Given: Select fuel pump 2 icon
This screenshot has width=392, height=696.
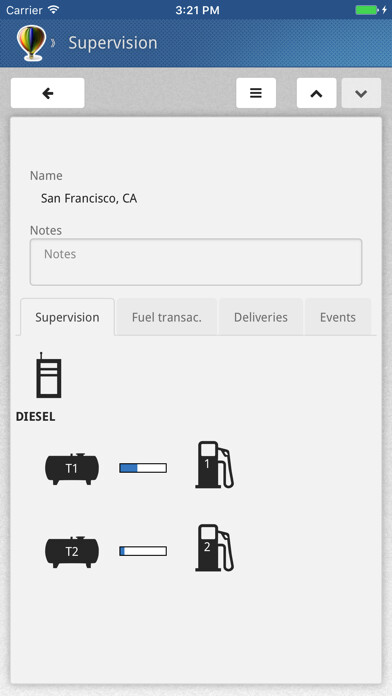Looking at the screenshot, I should [214, 548].
